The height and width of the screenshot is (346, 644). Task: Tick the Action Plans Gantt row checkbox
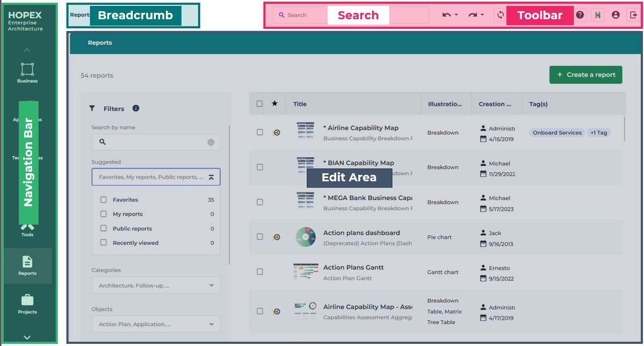point(260,272)
